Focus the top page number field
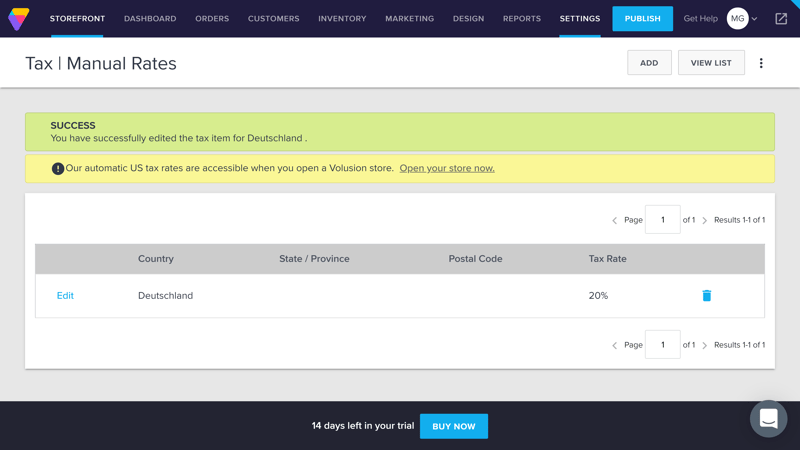The image size is (800, 450). [662, 220]
